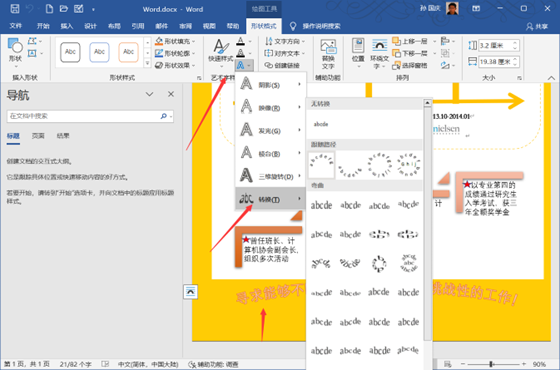
Task: Adjust the zoom slider in status bar
Action: coord(491,364)
